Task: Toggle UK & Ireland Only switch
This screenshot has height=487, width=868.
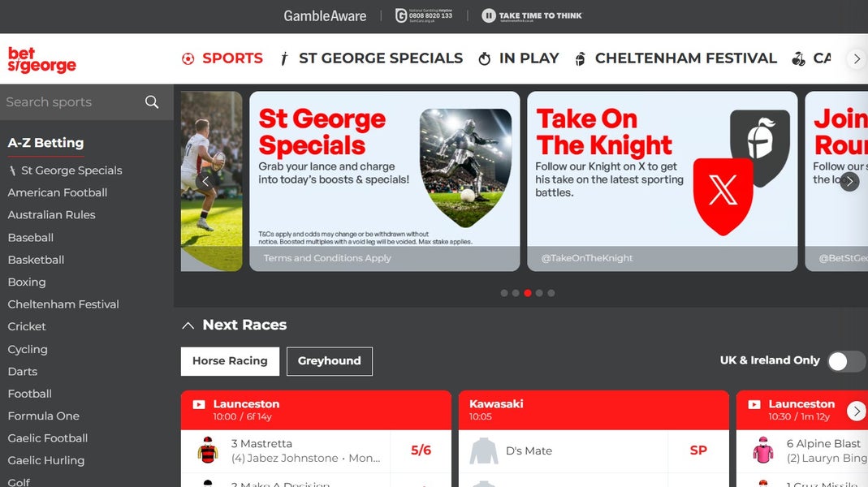Action: (x=846, y=361)
